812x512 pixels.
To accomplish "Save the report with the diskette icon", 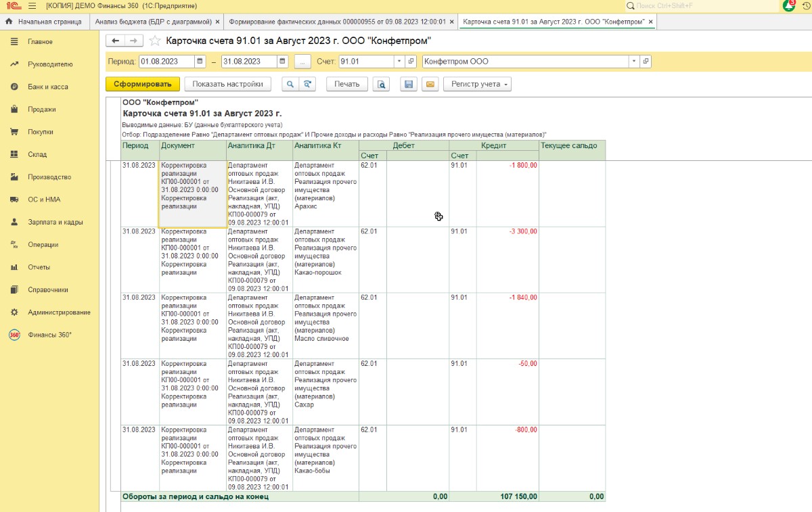I will click(x=408, y=85).
